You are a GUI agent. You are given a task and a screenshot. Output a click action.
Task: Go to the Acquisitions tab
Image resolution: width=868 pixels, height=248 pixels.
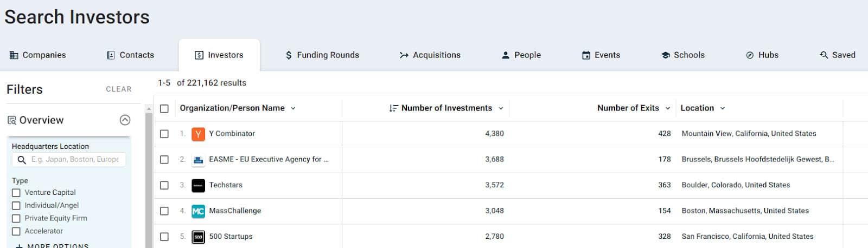pyautogui.click(x=430, y=55)
